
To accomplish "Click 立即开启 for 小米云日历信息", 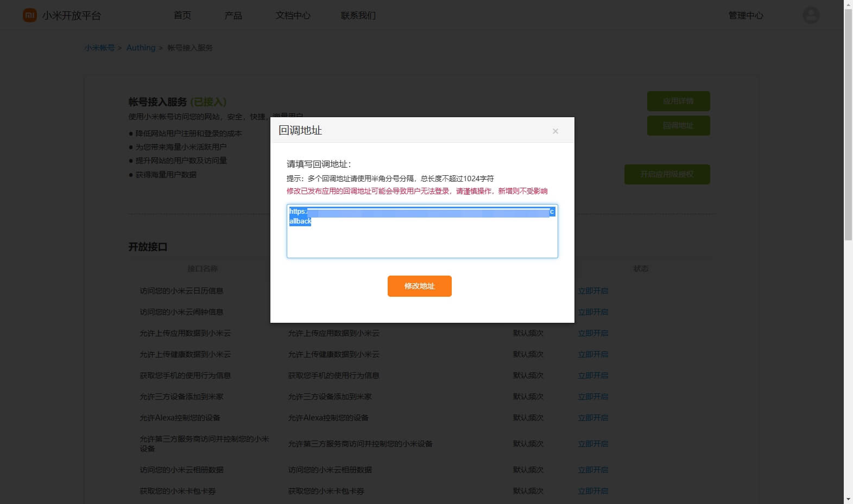I will 593,291.
